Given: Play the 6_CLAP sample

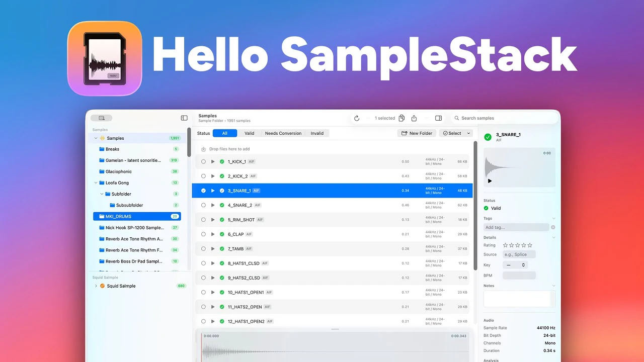Looking at the screenshot, I should 213,234.
